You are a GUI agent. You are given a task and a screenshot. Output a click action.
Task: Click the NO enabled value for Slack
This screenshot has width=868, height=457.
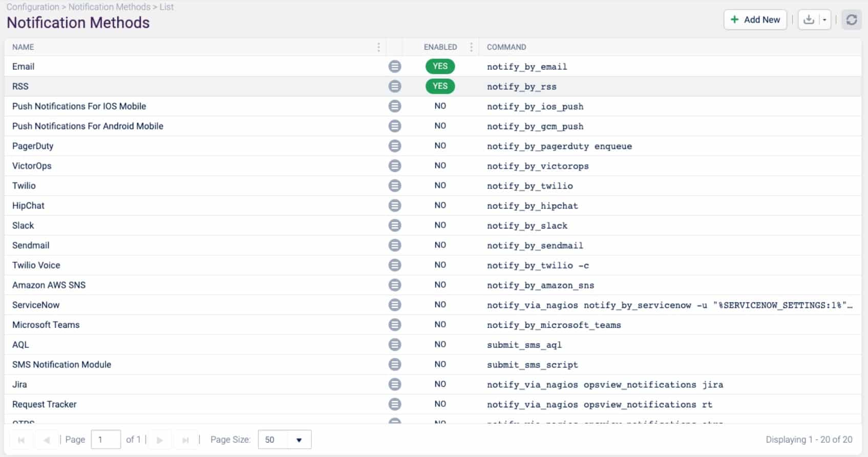click(440, 225)
